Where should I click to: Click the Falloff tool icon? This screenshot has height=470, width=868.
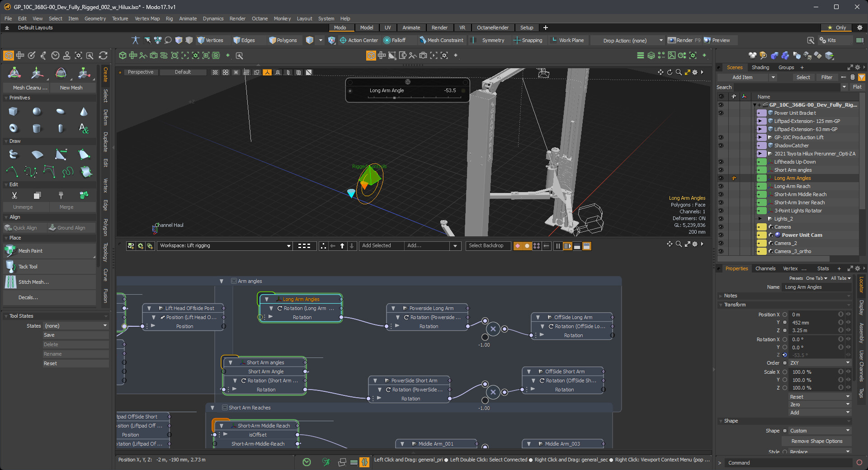pyautogui.click(x=387, y=40)
